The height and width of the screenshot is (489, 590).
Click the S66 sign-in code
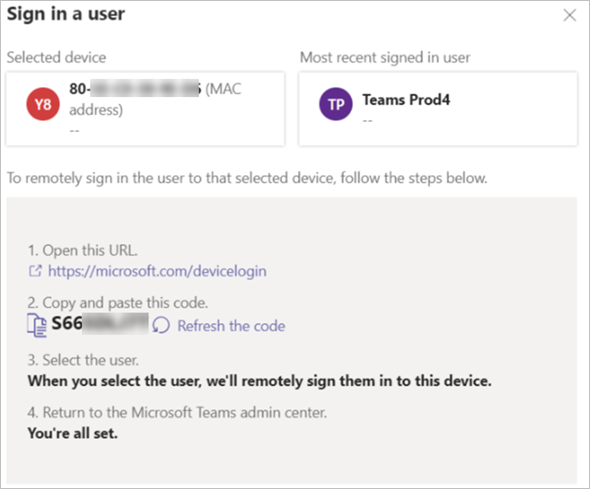(x=100, y=323)
